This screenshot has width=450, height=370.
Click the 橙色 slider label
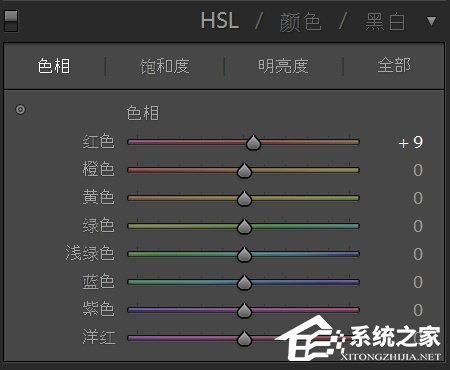click(99, 169)
